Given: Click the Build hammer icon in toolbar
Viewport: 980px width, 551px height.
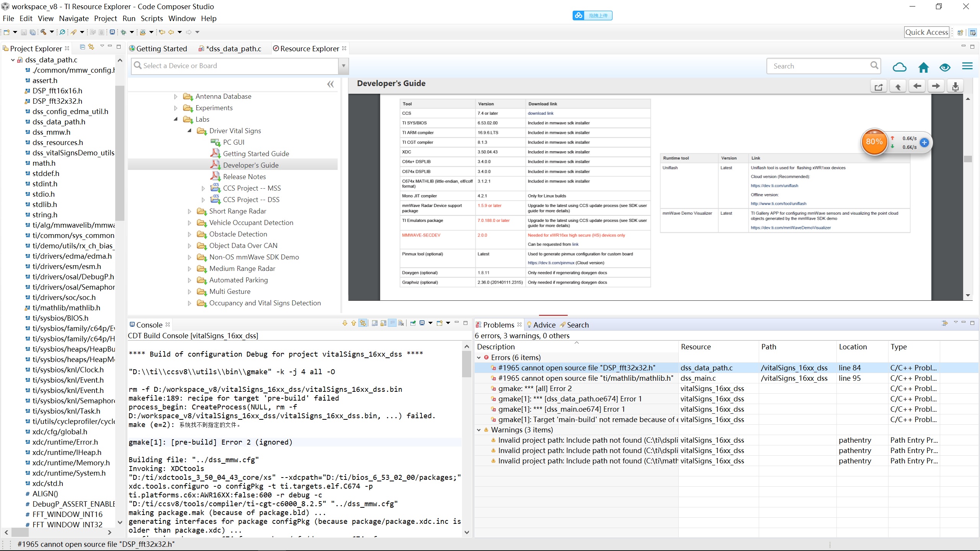Looking at the screenshot, I should click(x=43, y=32).
